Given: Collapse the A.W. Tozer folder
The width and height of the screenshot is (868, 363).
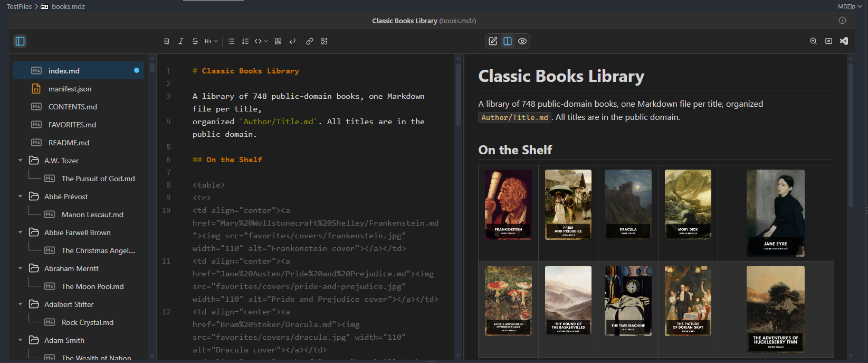Looking at the screenshot, I should pyautogui.click(x=21, y=161).
